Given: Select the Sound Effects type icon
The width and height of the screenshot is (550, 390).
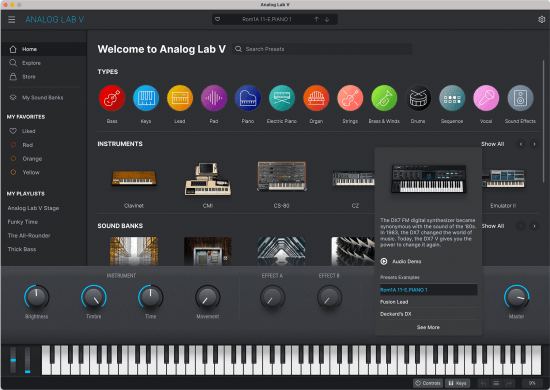Looking at the screenshot, I should [x=520, y=98].
